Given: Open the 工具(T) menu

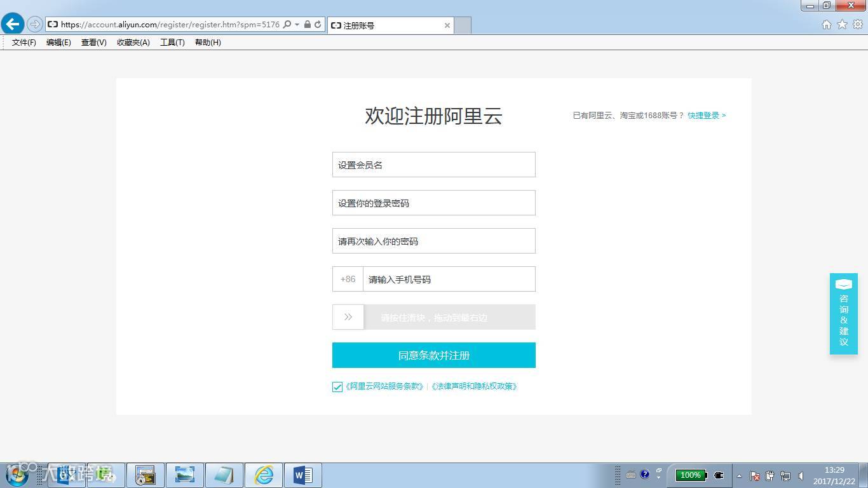Looking at the screenshot, I should tap(172, 43).
